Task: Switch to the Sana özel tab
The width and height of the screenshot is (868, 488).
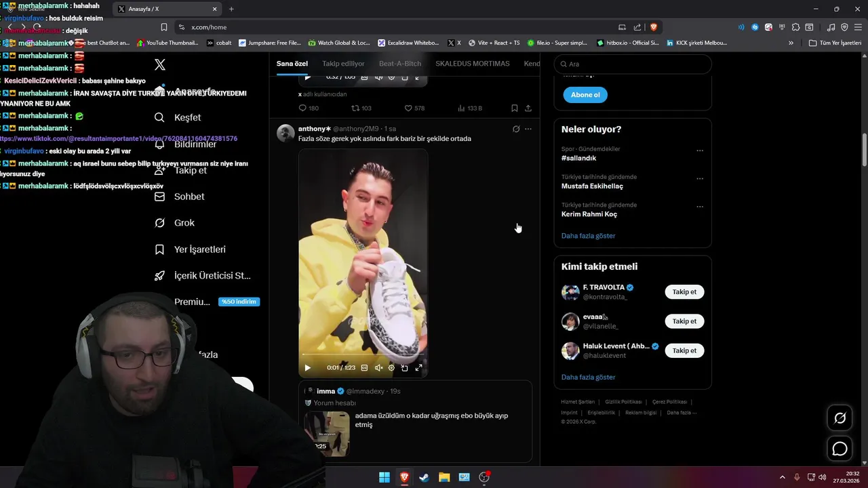Action: tap(292, 64)
